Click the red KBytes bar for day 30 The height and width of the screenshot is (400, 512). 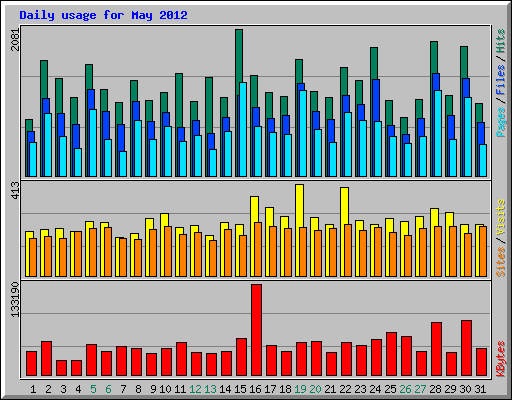pos(466,348)
